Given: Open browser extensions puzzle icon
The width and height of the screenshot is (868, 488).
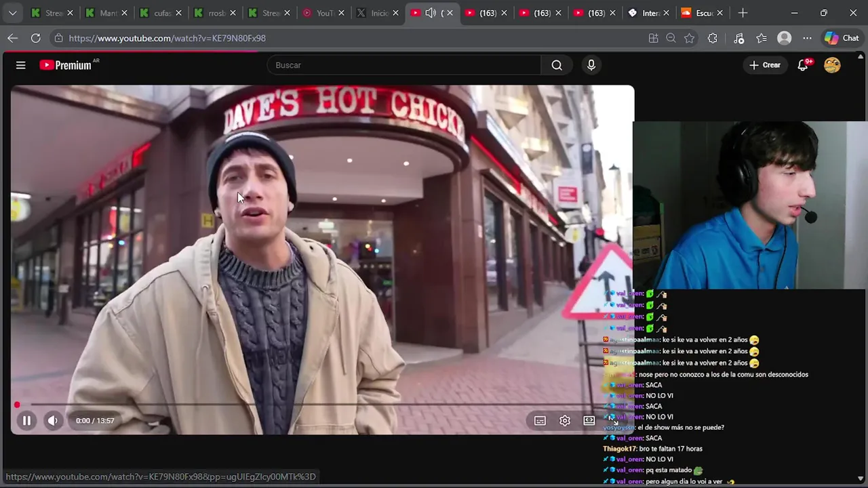Looking at the screenshot, I should (x=712, y=38).
